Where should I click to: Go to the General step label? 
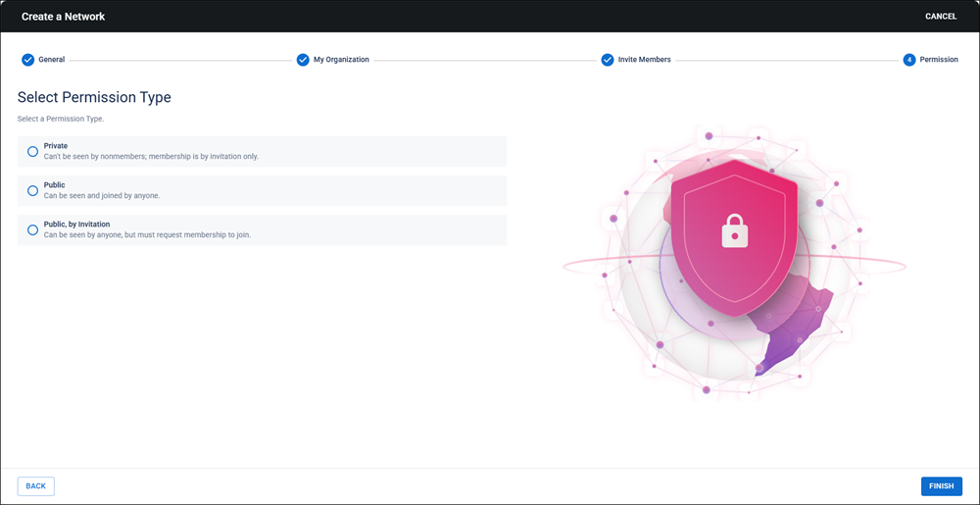[51, 60]
